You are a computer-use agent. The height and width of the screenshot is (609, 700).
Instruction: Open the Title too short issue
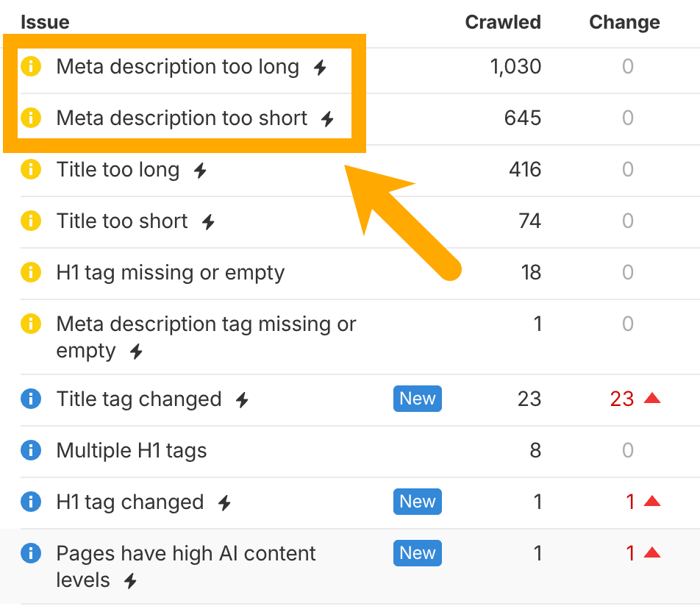[x=122, y=221]
